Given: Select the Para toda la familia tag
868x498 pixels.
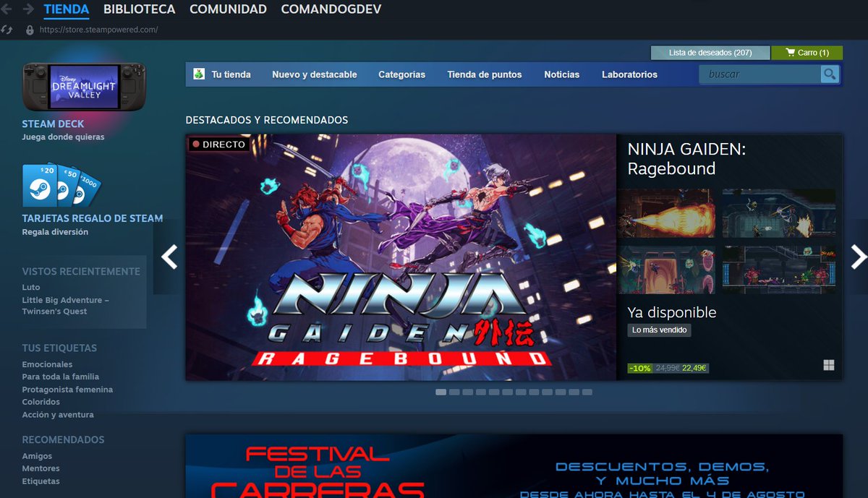Looking at the screenshot, I should tap(61, 377).
